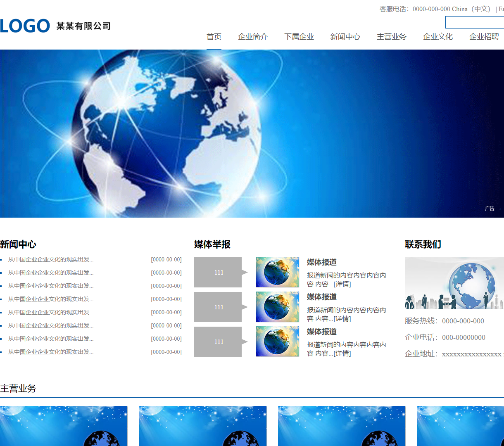Screen dimensions: 504x446
Task: Open the 首页 home menu item
Action: [214, 37]
